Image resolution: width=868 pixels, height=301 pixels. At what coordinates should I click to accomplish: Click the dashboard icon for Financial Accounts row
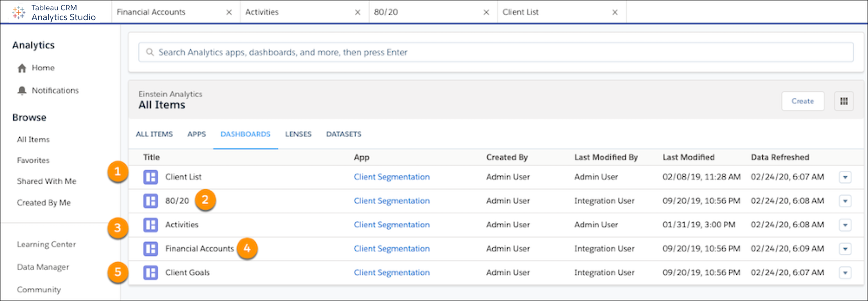[151, 249]
